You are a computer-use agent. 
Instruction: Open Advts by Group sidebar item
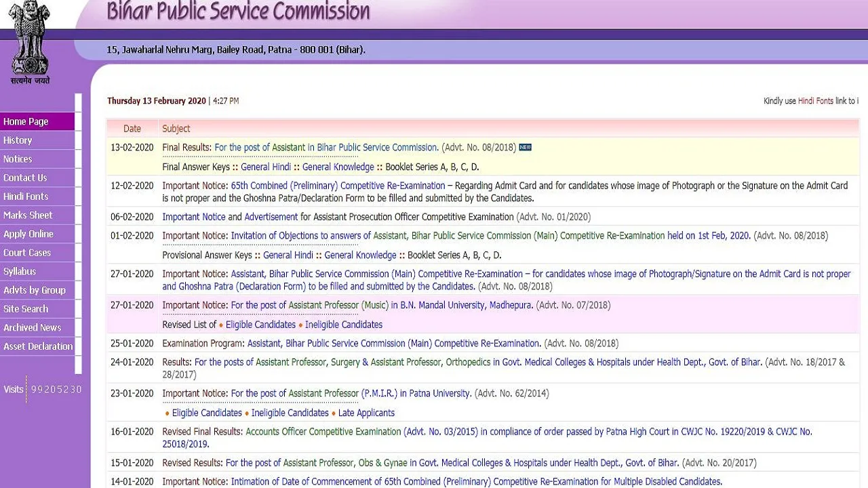(37, 290)
